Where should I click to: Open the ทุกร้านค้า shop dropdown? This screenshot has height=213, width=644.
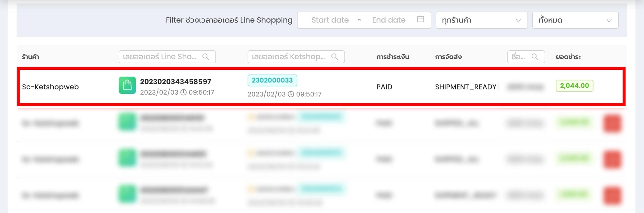(481, 20)
